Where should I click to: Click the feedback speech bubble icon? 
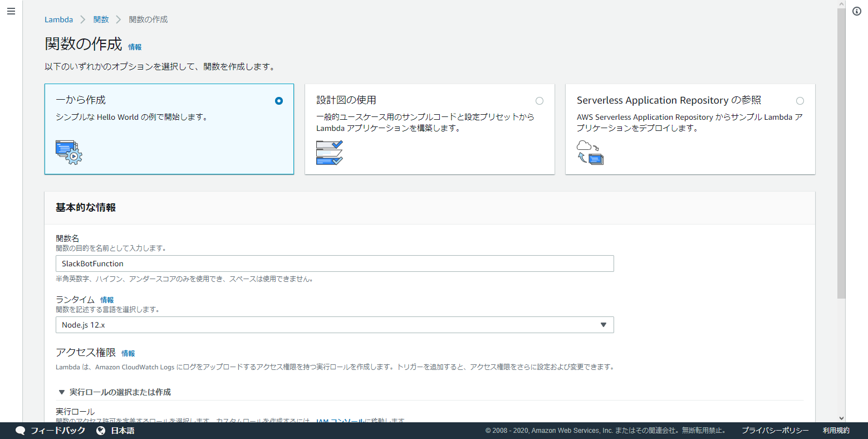pyautogui.click(x=21, y=431)
